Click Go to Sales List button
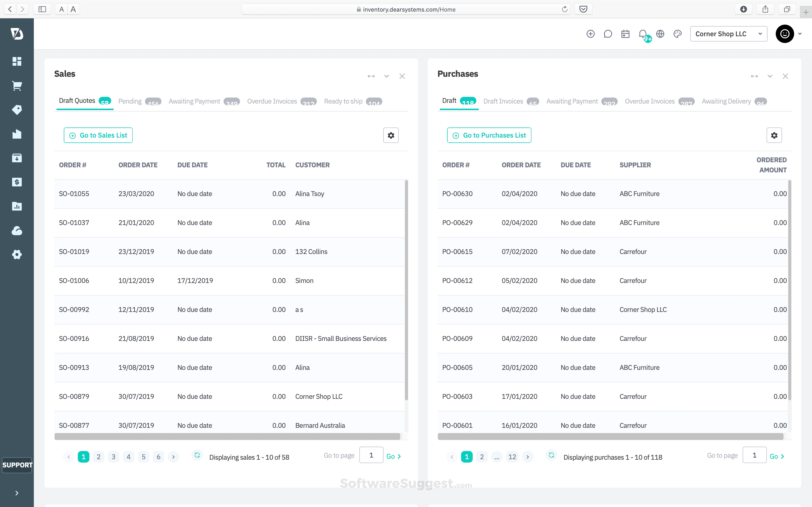Viewport: 812px width, 507px height. (x=98, y=135)
